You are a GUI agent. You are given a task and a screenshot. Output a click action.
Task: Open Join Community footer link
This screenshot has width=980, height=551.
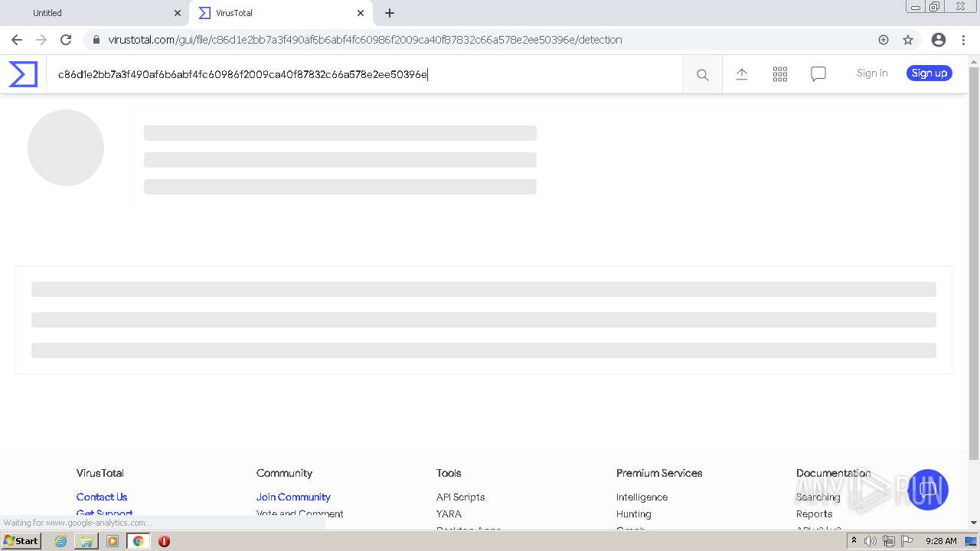coord(293,497)
